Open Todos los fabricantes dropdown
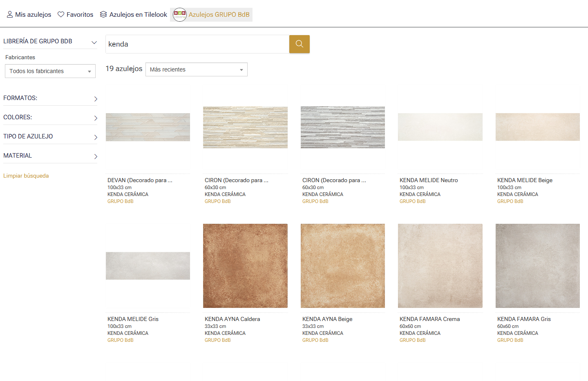The height and width of the screenshot is (381, 588). coord(50,71)
